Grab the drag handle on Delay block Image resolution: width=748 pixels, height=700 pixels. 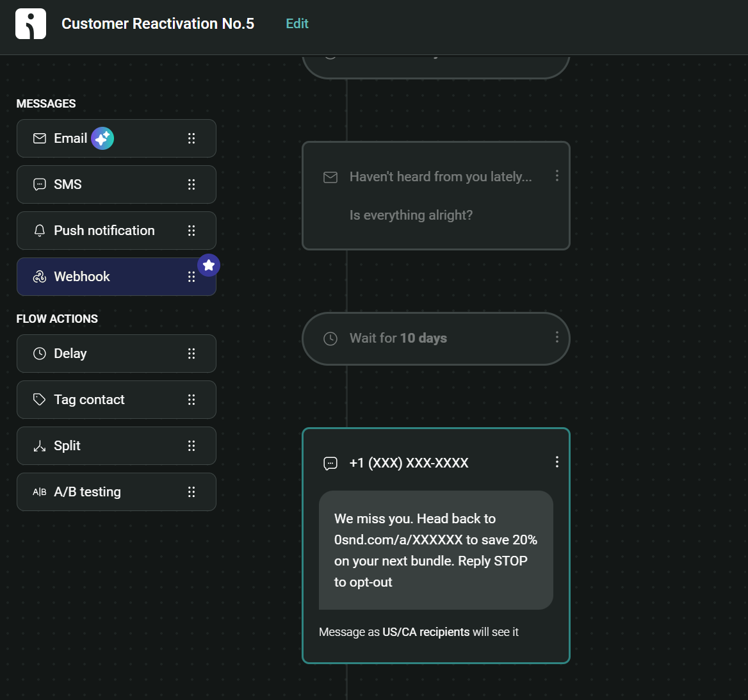tap(191, 354)
